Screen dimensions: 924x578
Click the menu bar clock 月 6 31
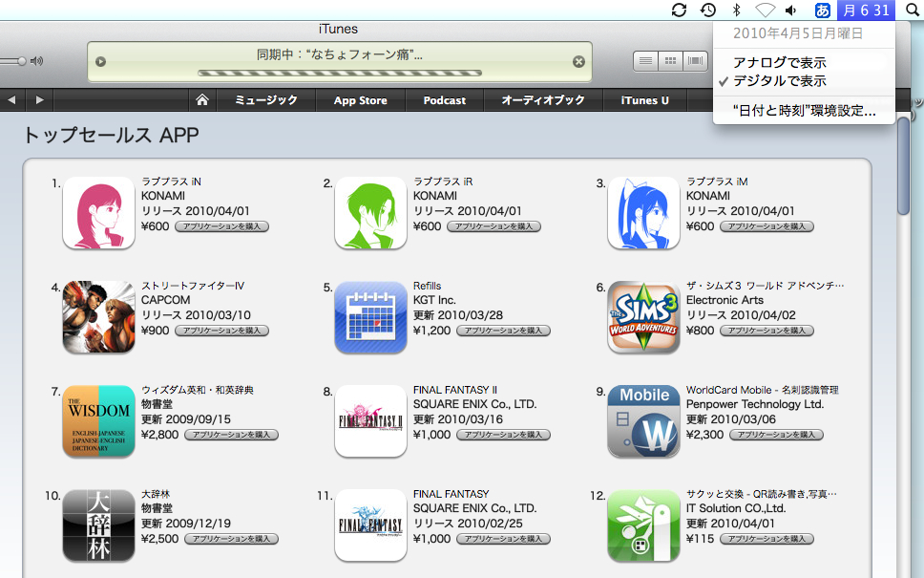pos(867,10)
